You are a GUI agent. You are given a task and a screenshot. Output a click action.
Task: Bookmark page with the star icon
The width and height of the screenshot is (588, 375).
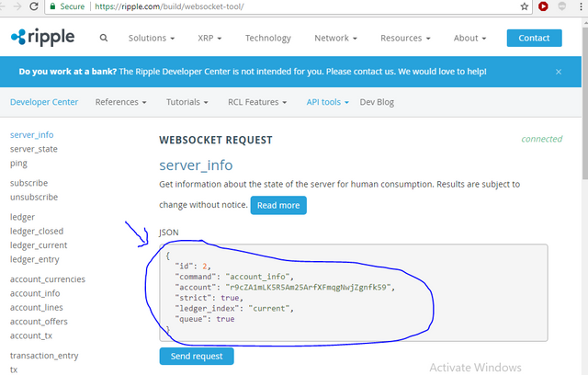525,6
